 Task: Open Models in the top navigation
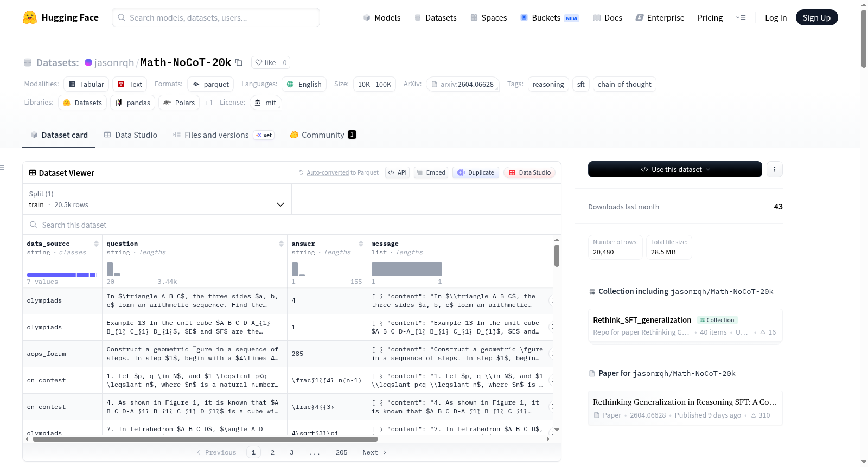pos(382,17)
